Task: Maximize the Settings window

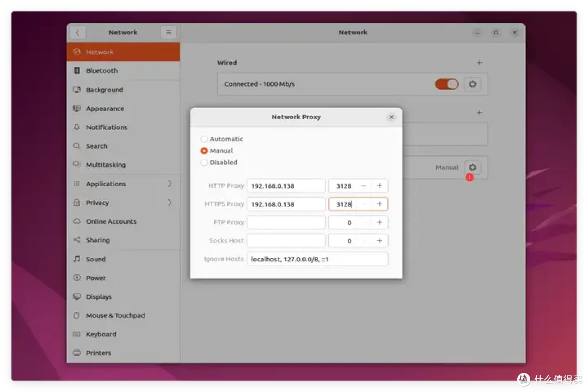Action: click(496, 33)
